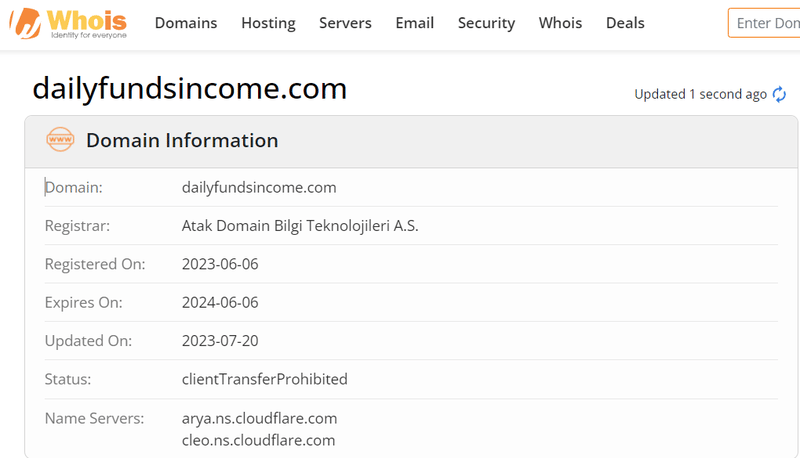800x458 pixels.
Task: Click the www globe icon in Domain Information
Action: (x=60, y=140)
